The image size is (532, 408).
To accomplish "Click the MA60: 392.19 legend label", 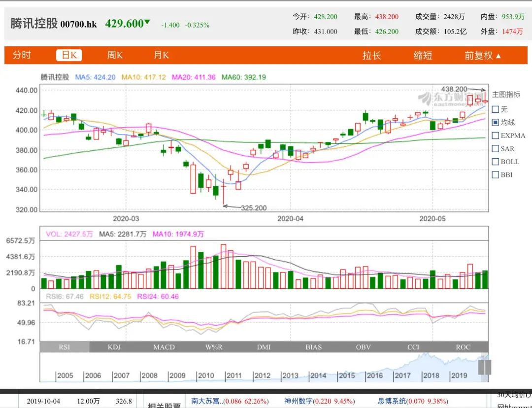I will pos(244,77).
